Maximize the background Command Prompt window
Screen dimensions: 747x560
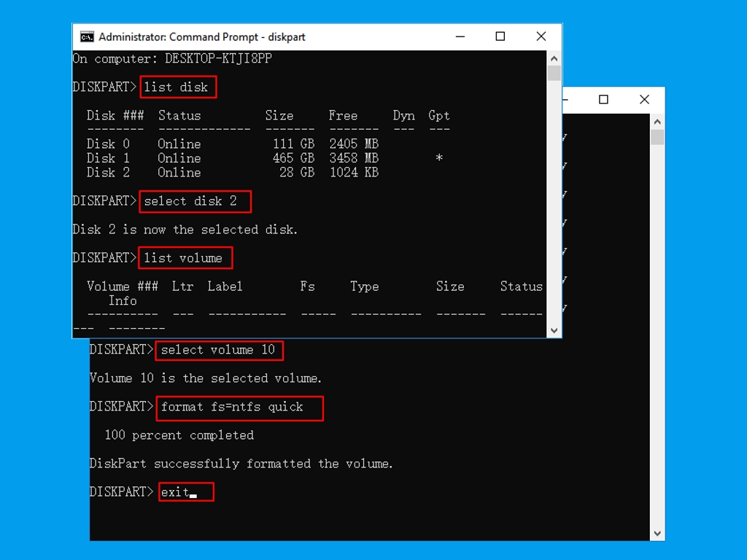[603, 100]
